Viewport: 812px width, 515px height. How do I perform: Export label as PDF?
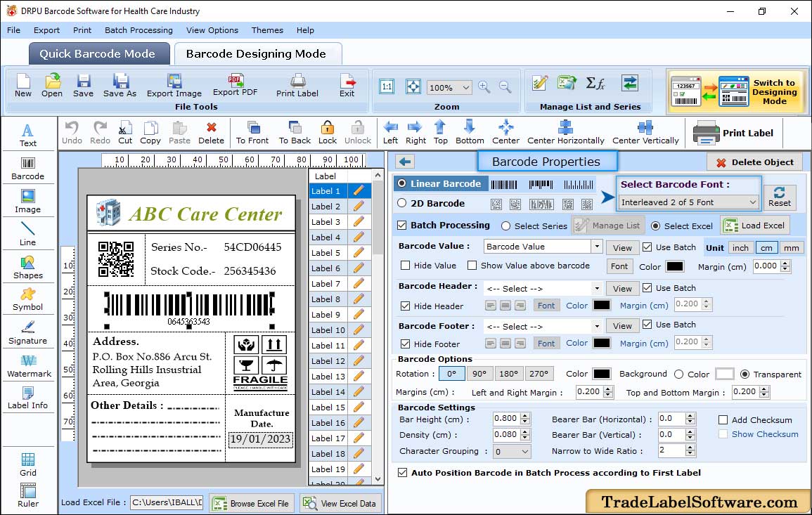235,85
